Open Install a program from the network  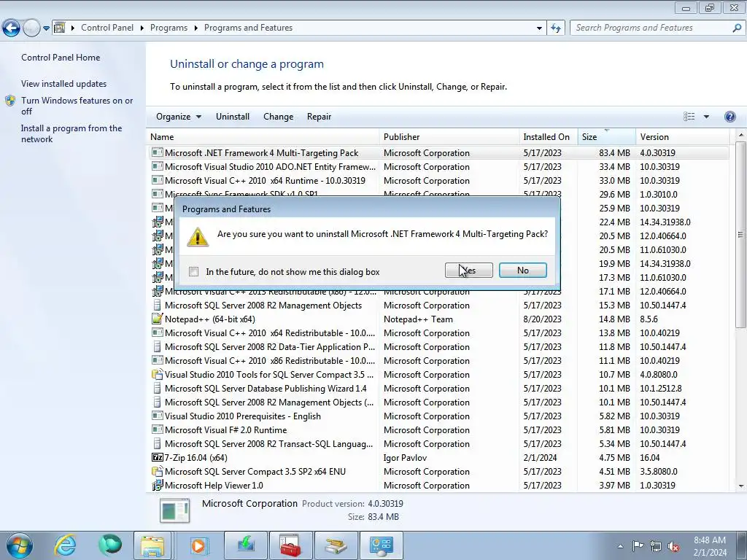[x=71, y=133]
